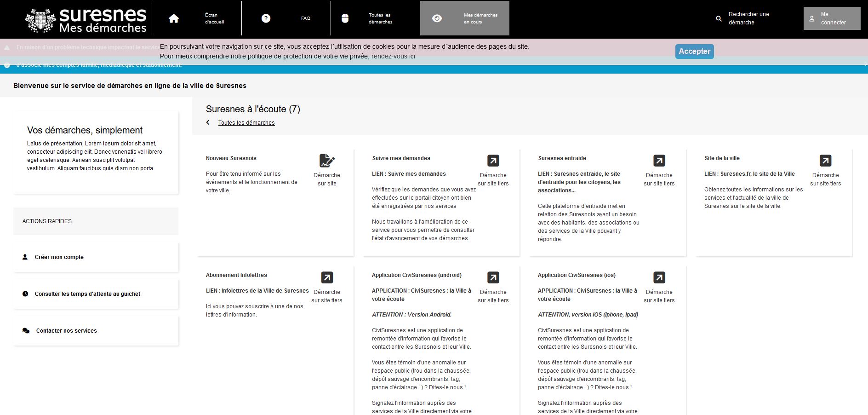The height and width of the screenshot is (415, 868).
Task: Click the search magnifier icon
Action: coord(718,18)
